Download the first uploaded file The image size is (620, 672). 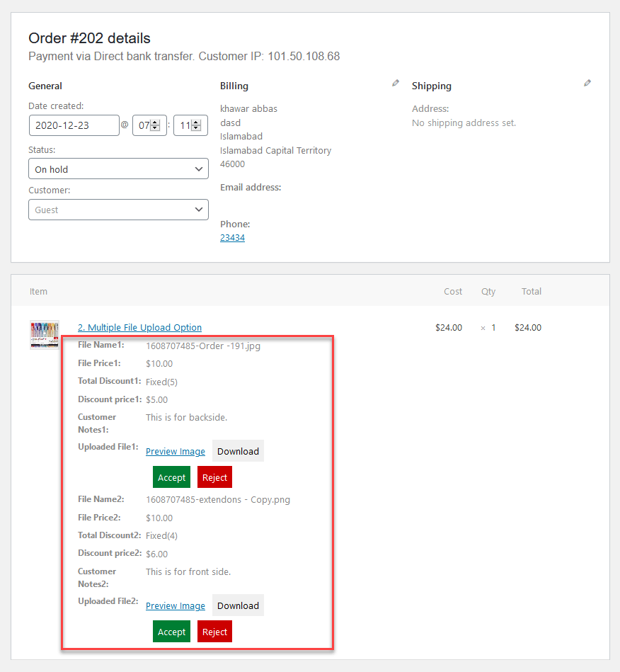238,451
